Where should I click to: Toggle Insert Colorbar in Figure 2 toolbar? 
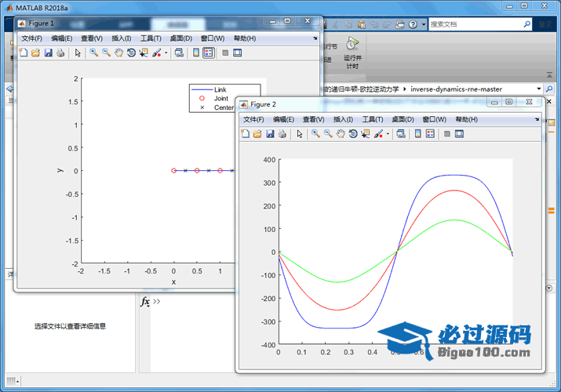pyautogui.click(x=418, y=134)
